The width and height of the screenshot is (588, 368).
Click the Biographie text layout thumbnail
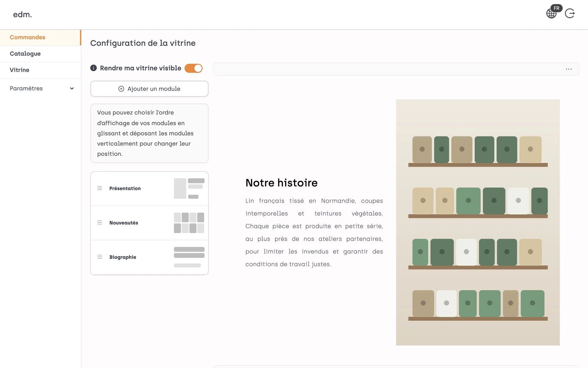(189, 257)
